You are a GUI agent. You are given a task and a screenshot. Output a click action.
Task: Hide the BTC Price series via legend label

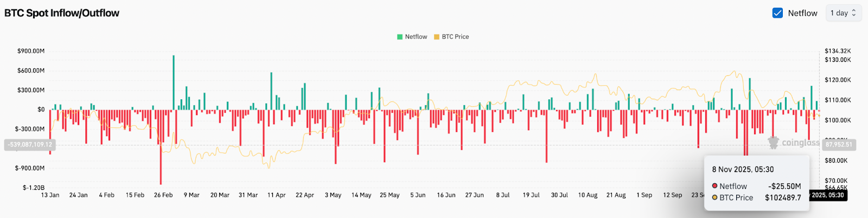point(455,37)
